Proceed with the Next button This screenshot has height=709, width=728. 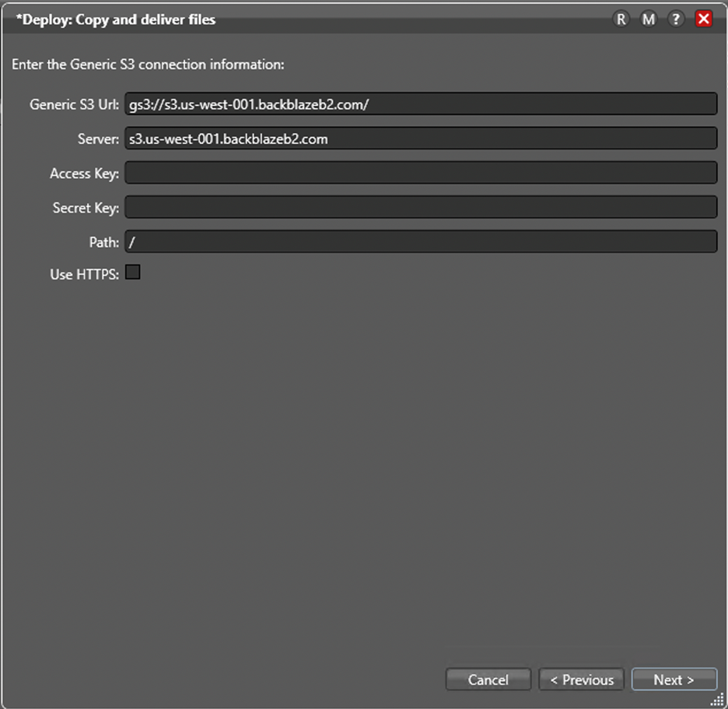(674, 679)
